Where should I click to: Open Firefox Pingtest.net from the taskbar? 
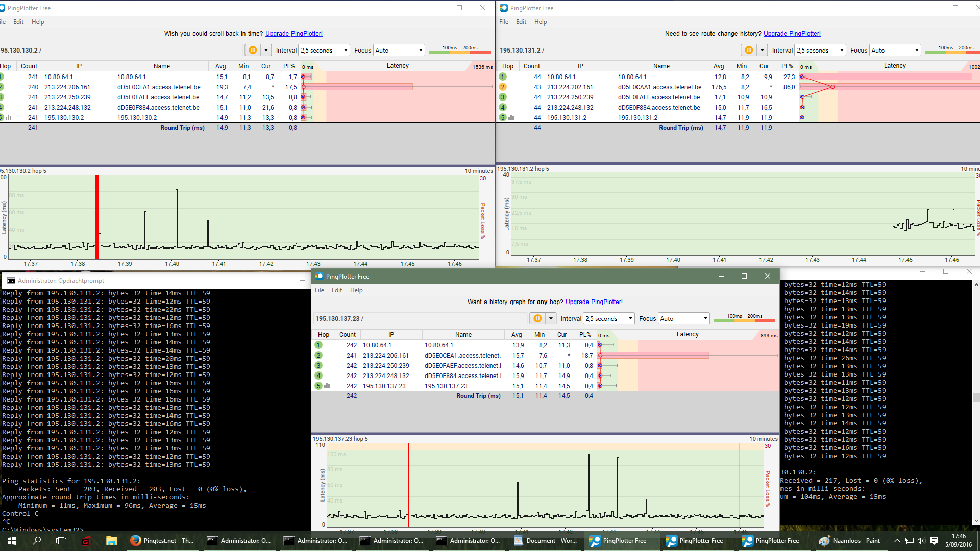(x=162, y=541)
